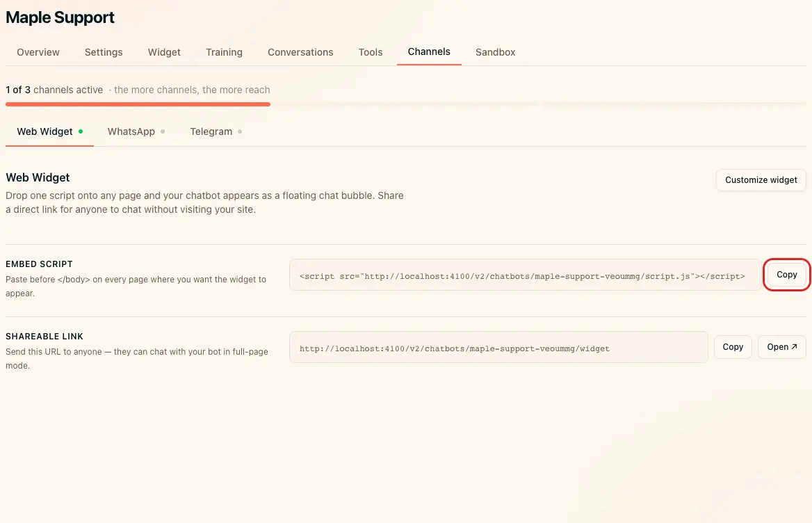This screenshot has height=523, width=812.
Task: Copy the shareable link
Action: [x=733, y=347]
